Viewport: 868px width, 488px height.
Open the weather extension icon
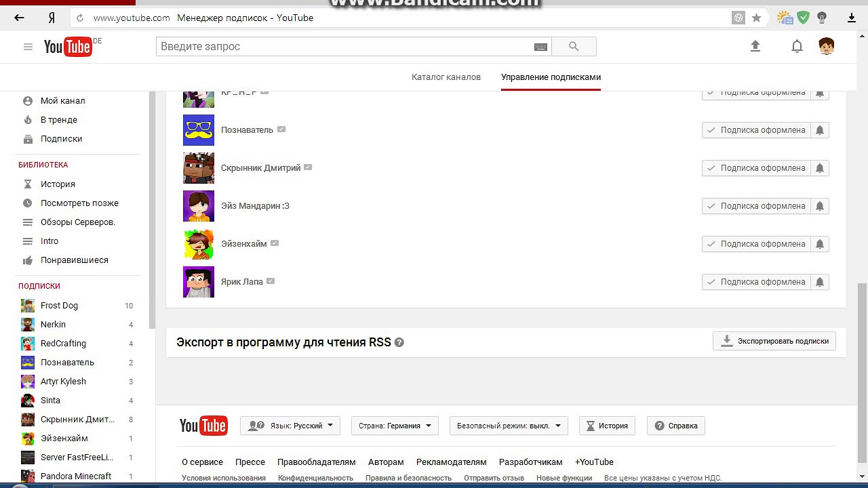785,18
